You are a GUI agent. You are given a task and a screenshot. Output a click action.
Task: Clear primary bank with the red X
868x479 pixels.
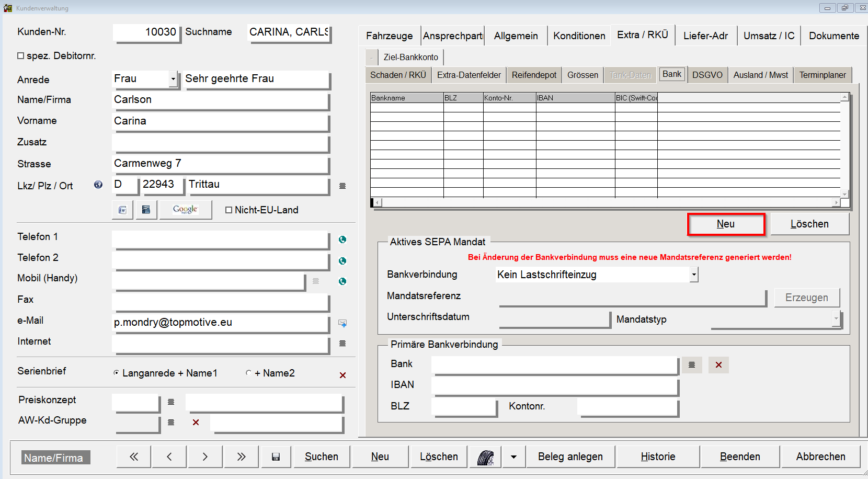[x=718, y=364]
